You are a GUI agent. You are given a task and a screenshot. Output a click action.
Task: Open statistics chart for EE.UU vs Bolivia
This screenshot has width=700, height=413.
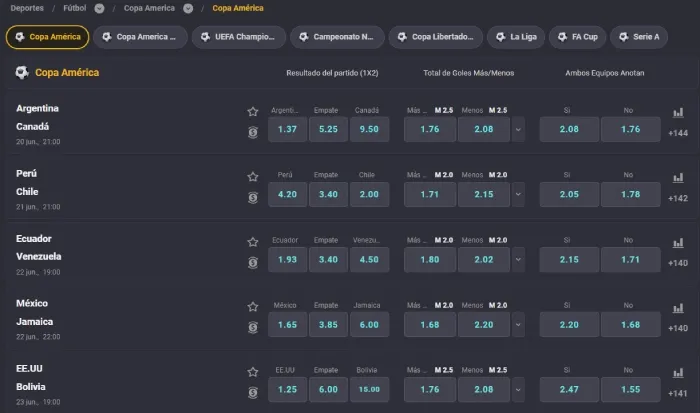(678, 372)
